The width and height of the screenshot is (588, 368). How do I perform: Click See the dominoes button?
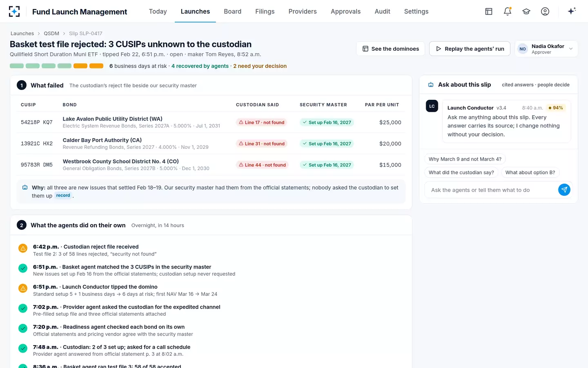click(390, 49)
